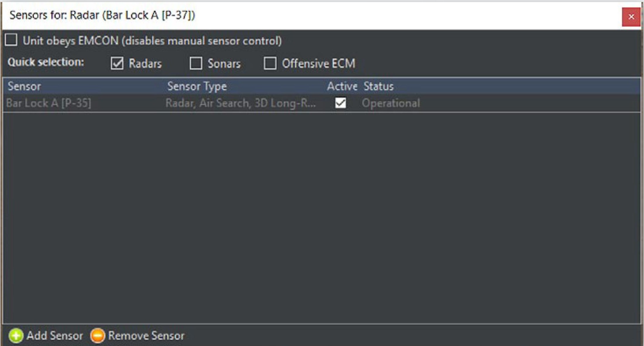Click the Sensor Type column header
Image resolution: width=644 pixels, height=346 pixels.
[197, 86]
